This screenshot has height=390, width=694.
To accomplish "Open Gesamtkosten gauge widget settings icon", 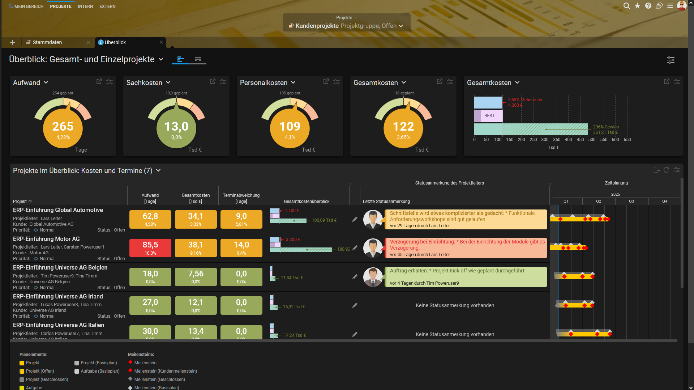I will [450, 81].
